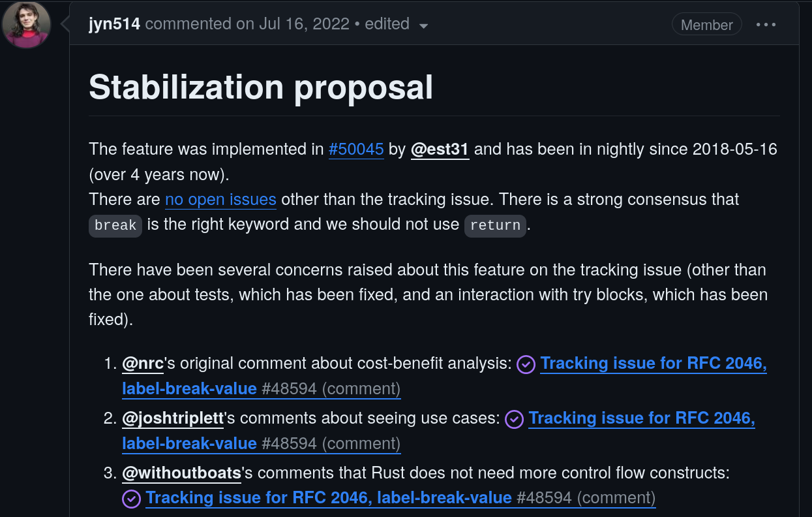Visit @est31 user mention
The height and width of the screenshot is (517, 812).
[440, 149]
